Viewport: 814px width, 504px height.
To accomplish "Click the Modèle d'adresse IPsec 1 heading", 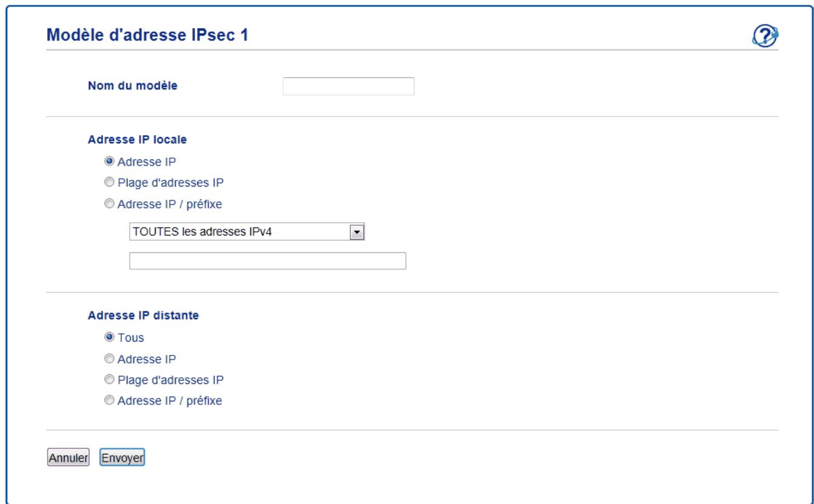I will click(148, 36).
